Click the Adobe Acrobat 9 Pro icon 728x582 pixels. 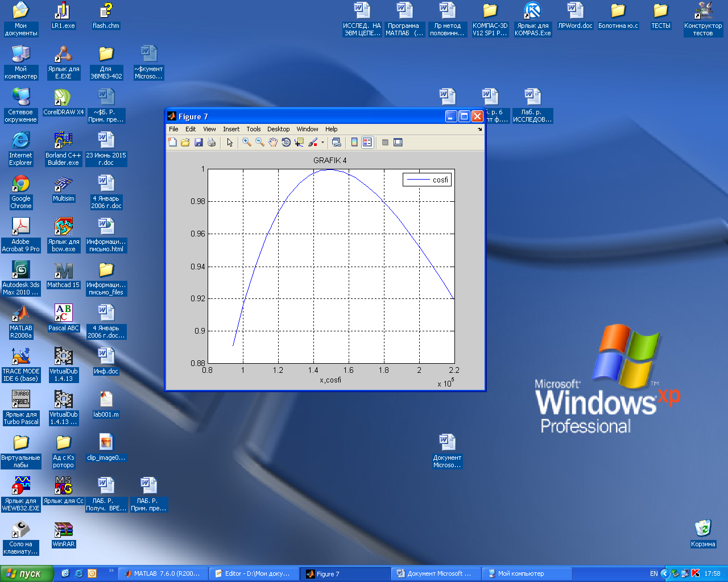[21, 236]
